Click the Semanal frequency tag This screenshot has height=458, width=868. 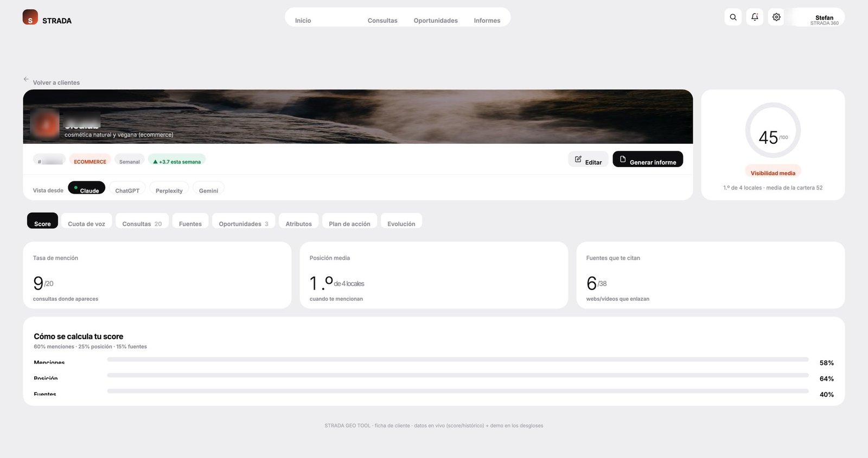(130, 160)
